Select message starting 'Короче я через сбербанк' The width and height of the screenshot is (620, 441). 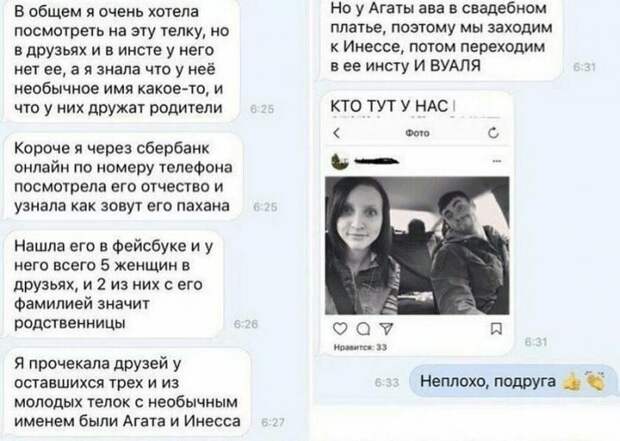pos(123,177)
